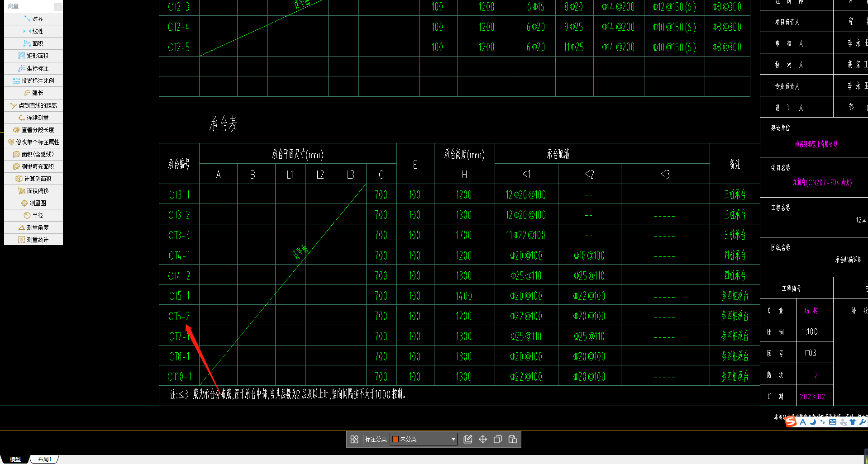Image resolution: width=868 pixels, height=464 pixels.
Task: Open Sogou toolbox wrench icon
Action: pyautogui.click(x=863, y=422)
